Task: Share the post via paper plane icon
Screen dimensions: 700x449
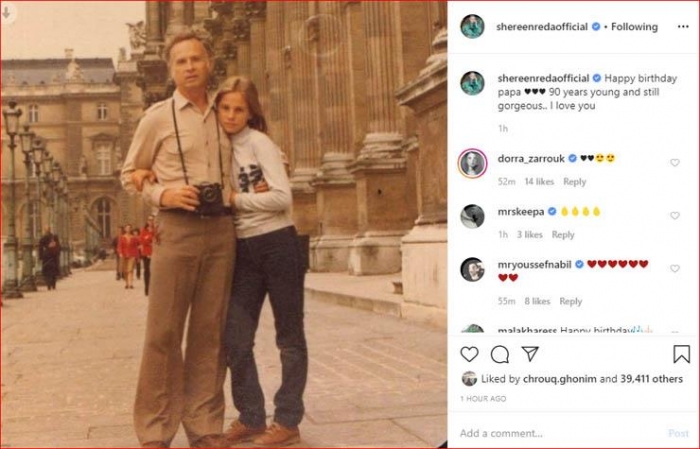Action: click(530, 354)
